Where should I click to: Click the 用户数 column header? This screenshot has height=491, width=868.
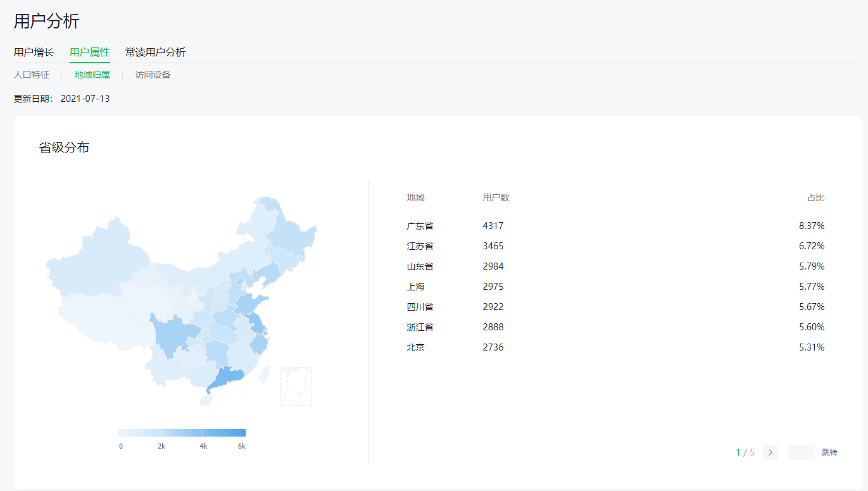click(496, 198)
